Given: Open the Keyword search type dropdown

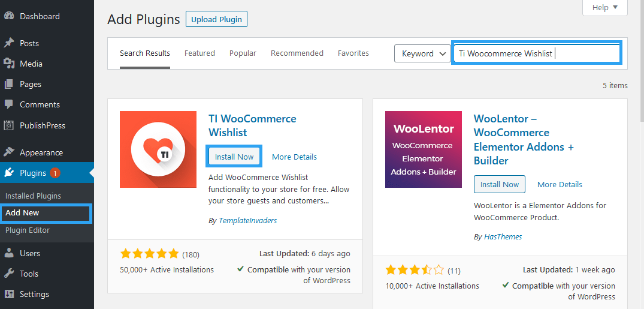Looking at the screenshot, I should click(x=422, y=53).
